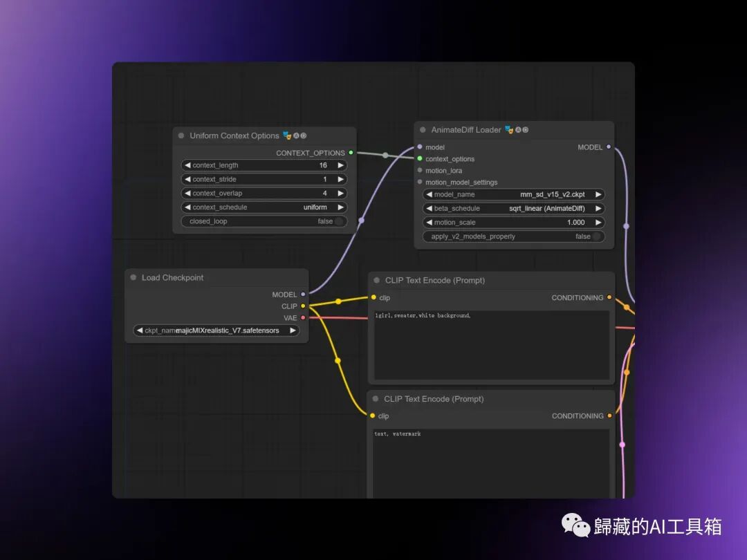Decrease context_length with its left arrow
Image resolution: width=747 pixels, height=560 pixels.
pos(187,165)
